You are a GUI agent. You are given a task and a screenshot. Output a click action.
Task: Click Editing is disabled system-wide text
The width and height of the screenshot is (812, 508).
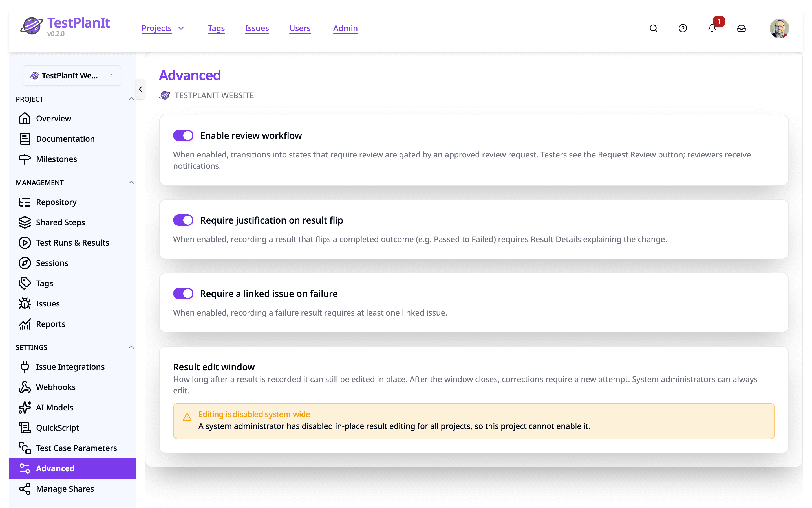tap(254, 414)
